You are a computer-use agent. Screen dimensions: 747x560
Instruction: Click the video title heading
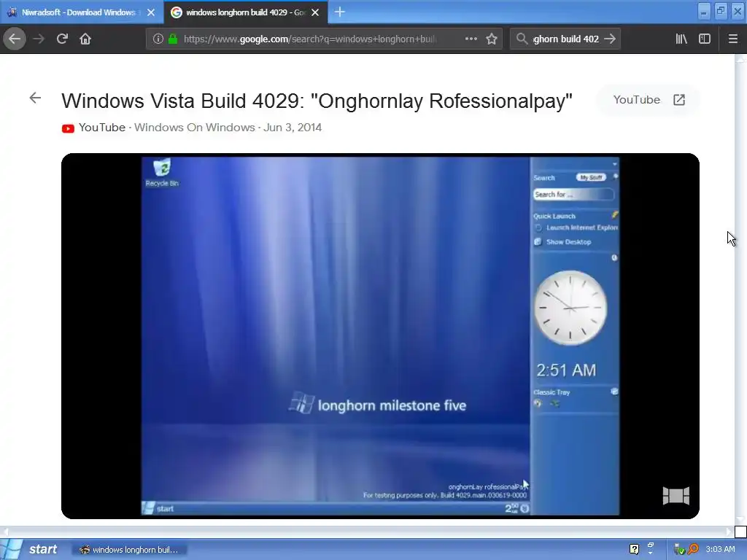click(317, 101)
